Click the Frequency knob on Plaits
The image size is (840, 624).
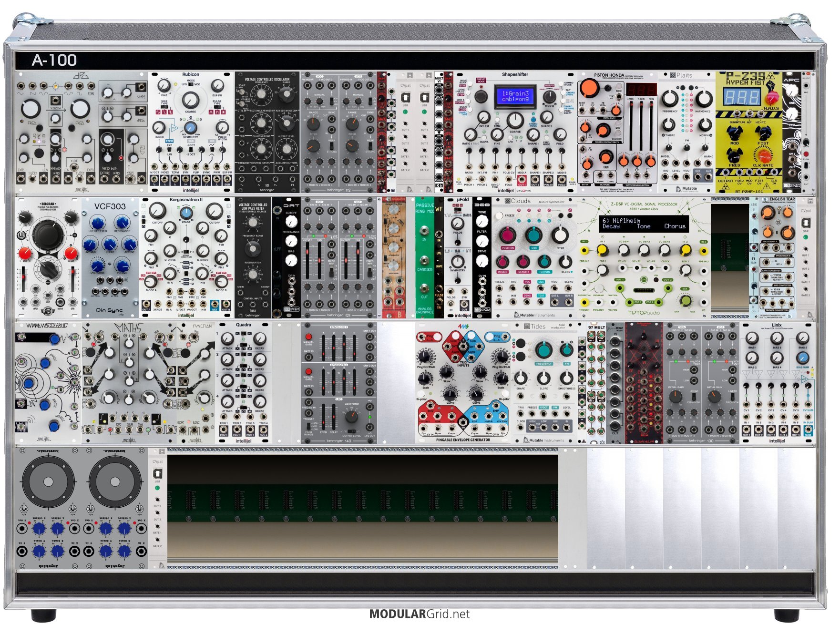[x=670, y=98]
